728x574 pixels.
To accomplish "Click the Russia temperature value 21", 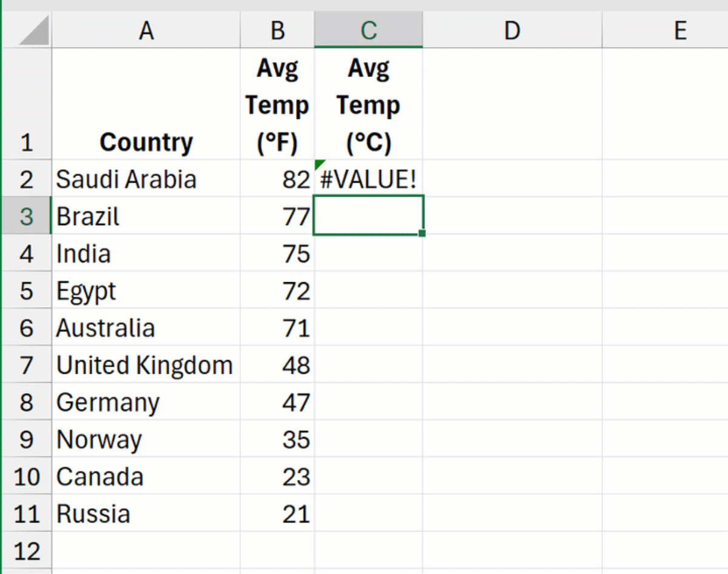I will tap(277, 513).
